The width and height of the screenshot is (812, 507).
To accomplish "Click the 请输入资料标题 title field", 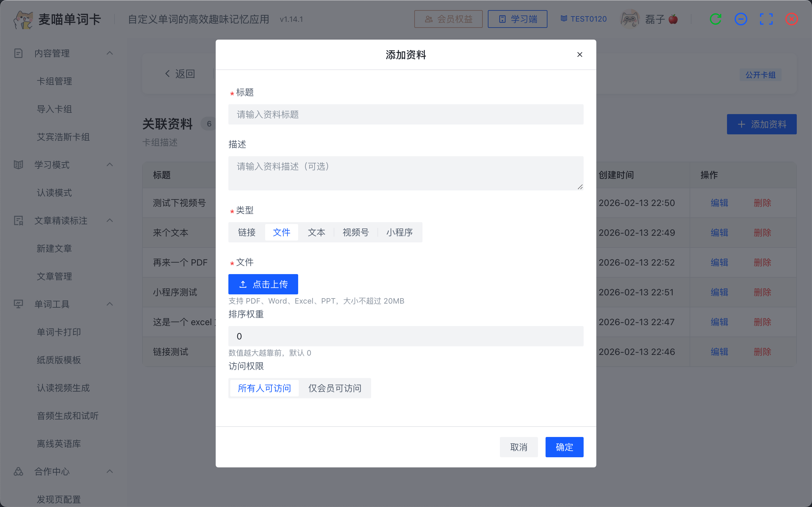I will click(x=405, y=114).
